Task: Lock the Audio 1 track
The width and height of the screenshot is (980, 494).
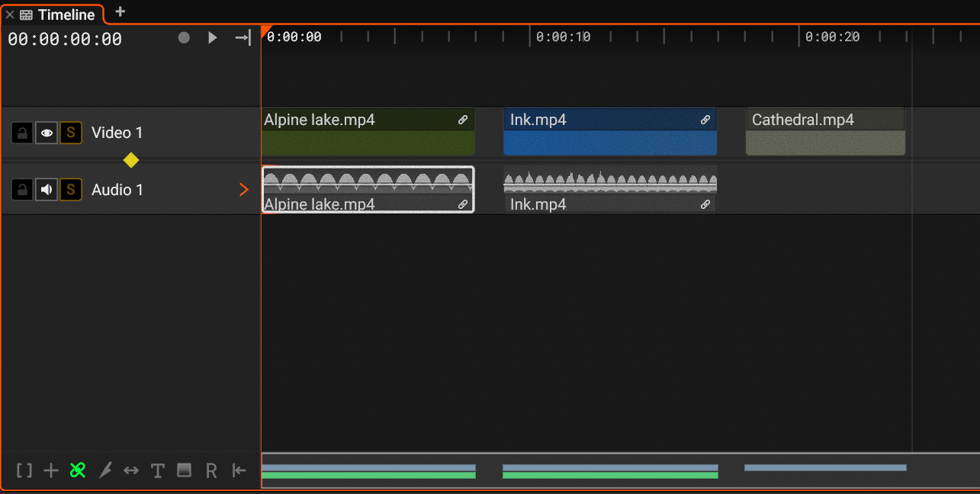Action: click(23, 189)
